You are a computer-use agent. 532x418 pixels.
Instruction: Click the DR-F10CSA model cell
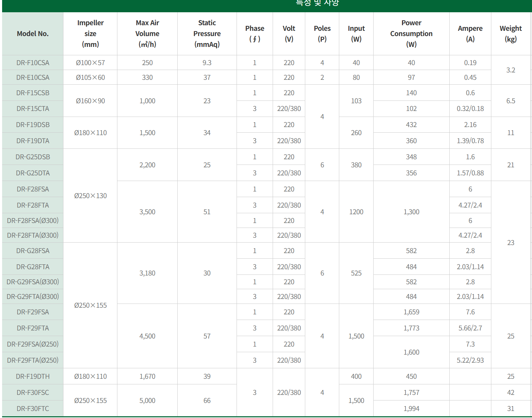(33, 63)
